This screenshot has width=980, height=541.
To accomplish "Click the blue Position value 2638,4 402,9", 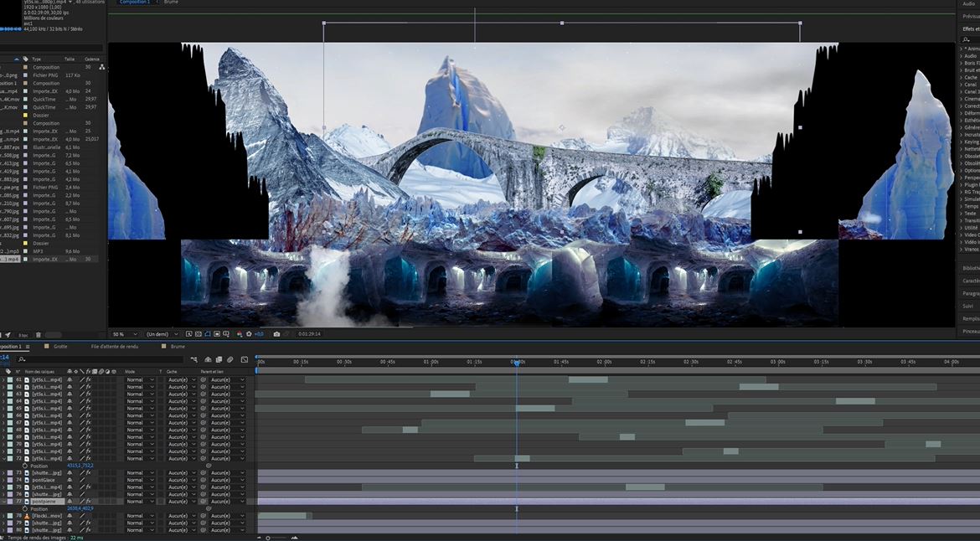I will pyautogui.click(x=80, y=508).
